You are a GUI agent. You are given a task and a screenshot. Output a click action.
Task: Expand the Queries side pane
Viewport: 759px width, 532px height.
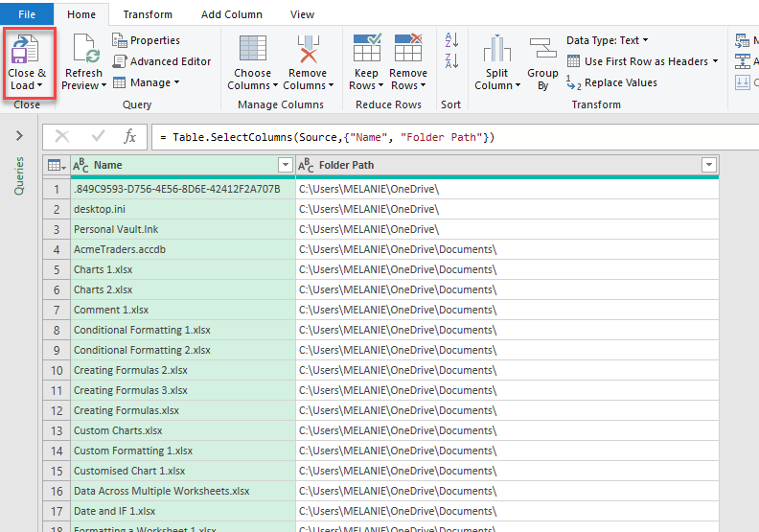pyautogui.click(x=19, y=136)
